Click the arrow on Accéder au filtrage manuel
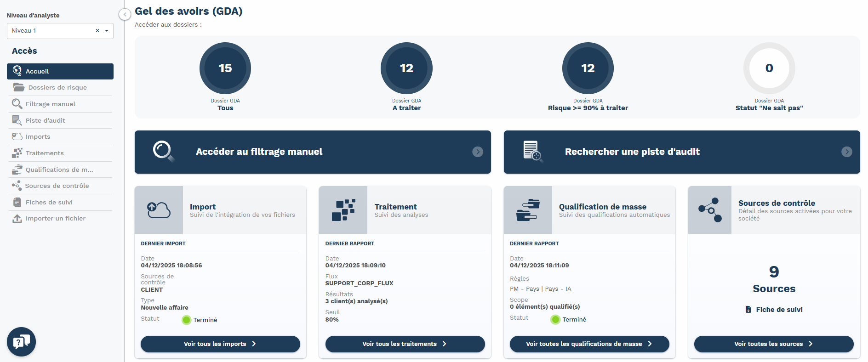This screenshot has height=362, width=868. click(478, 152)
